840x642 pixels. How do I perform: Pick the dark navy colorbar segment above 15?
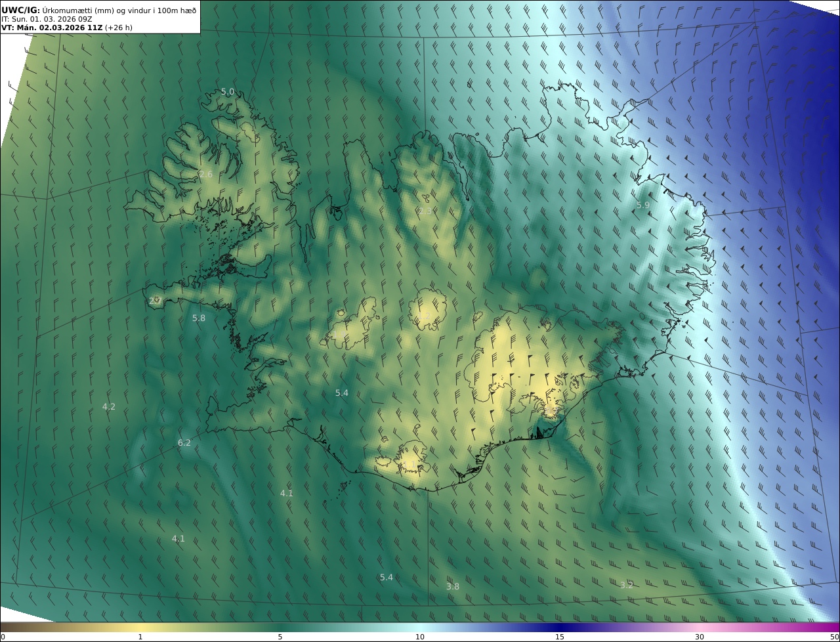click(560, 627)
